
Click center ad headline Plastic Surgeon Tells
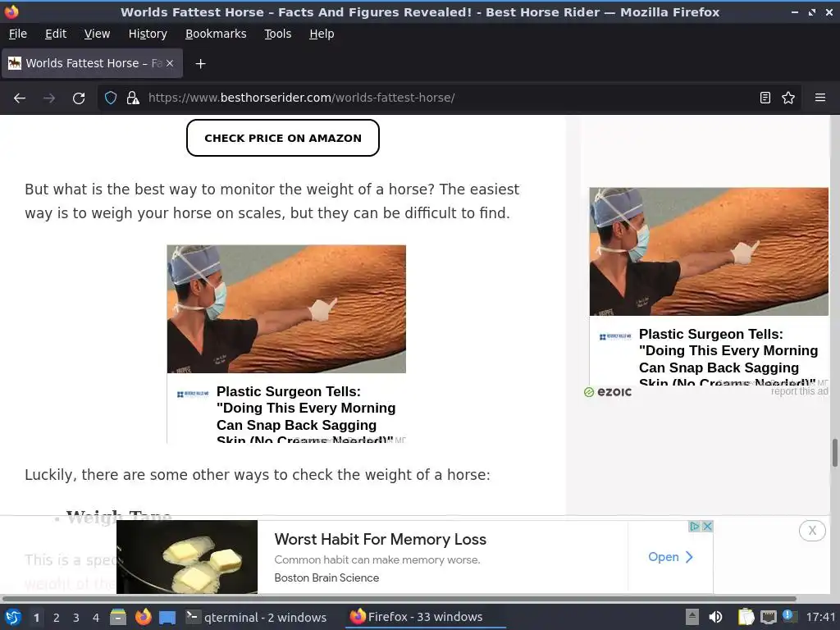305,414
